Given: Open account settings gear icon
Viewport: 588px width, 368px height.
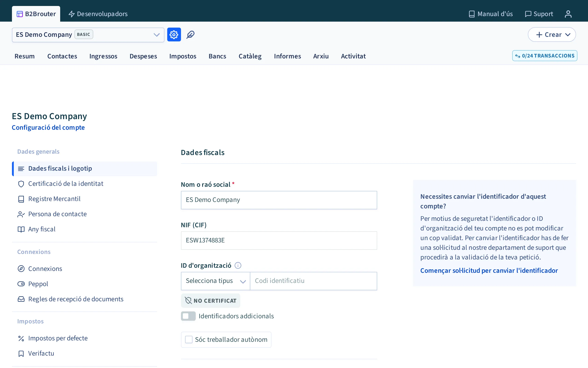Looking at the screenshot, I should [x=174, y=34].
